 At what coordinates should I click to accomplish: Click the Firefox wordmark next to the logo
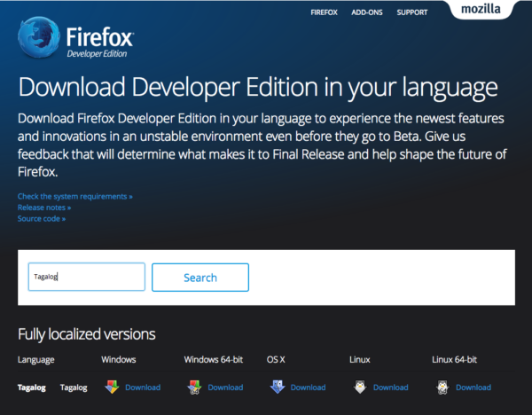pos(100,37)
